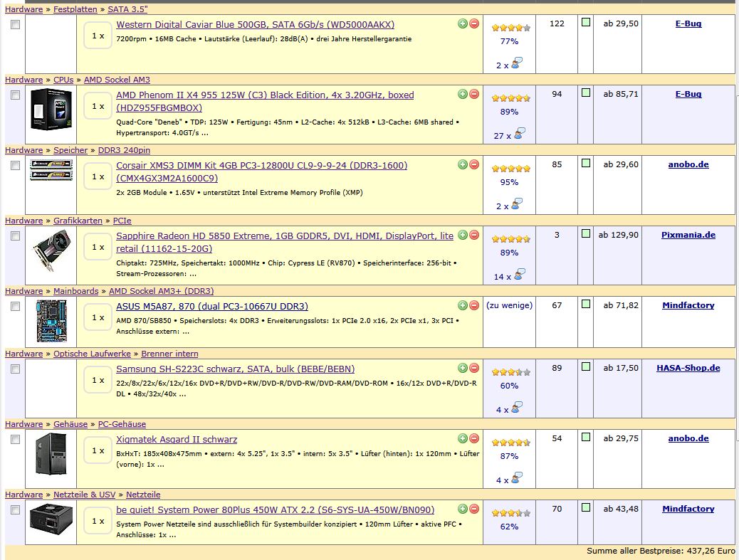Tick green box beside price ab 85,71
Viewport: 739px width, 560px height.
tap(586, 93)
